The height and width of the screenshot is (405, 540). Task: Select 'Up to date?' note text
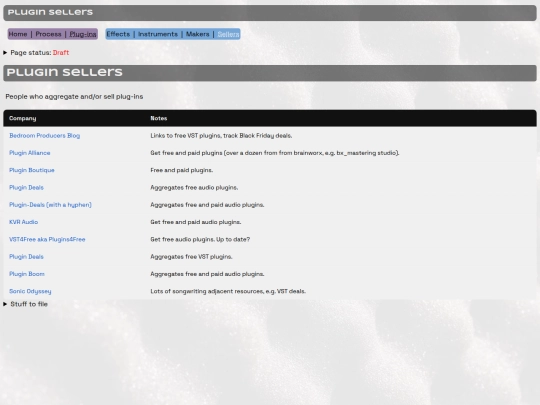point(233,239)
